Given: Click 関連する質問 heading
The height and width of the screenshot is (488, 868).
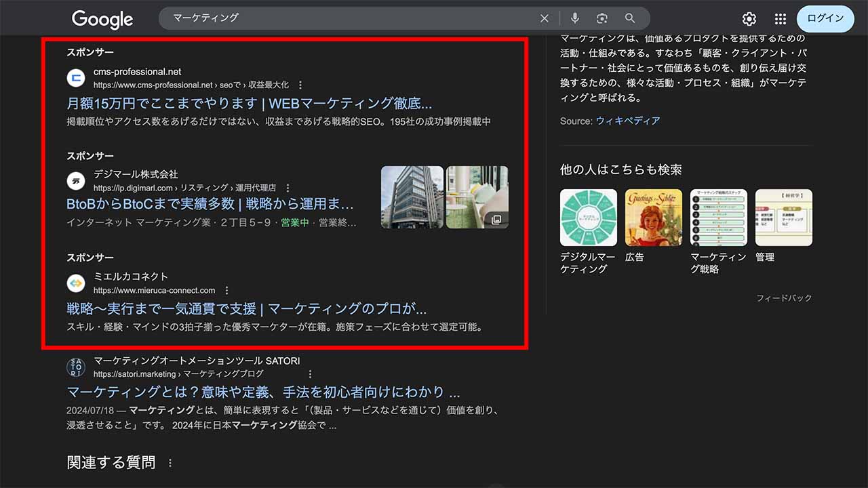Looking at the screenshot, I should 111,463.
